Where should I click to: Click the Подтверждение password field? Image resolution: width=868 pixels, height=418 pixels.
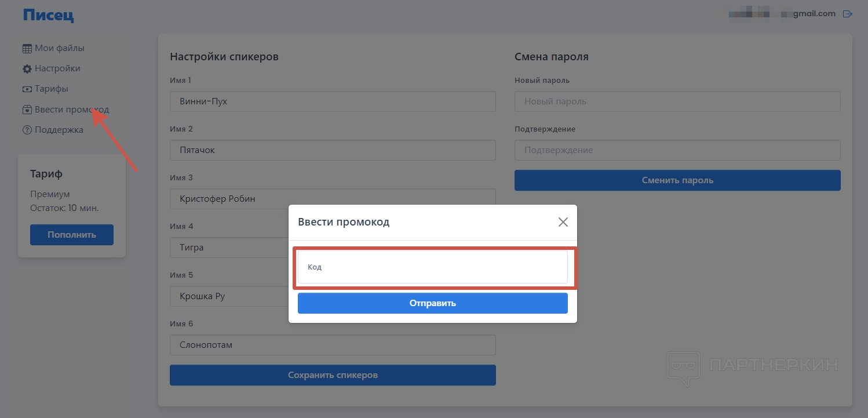click(677, 150)
